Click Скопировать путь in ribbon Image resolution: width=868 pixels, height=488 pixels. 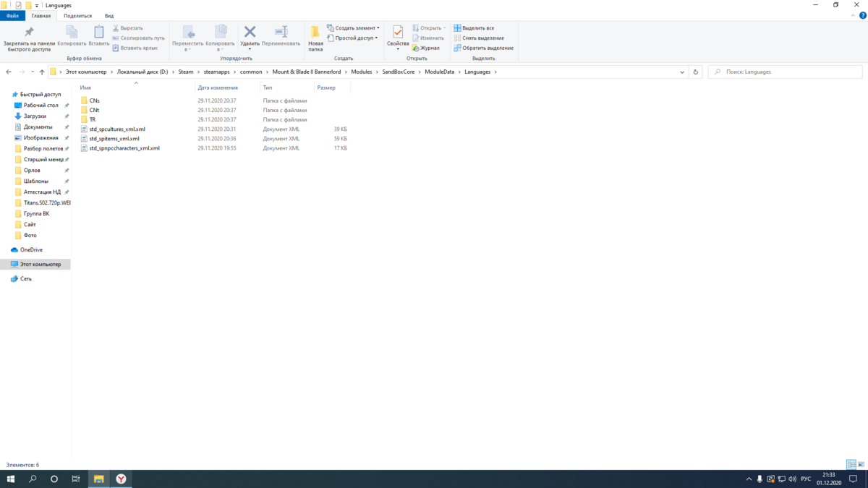pos(138,38)
